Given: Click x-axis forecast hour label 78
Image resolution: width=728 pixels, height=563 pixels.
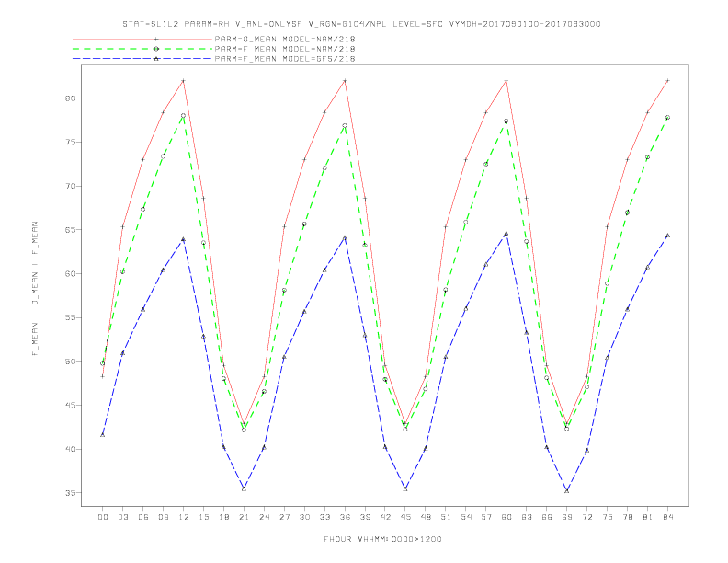Looking at the screenshot, I should click(x=628, y=517).
